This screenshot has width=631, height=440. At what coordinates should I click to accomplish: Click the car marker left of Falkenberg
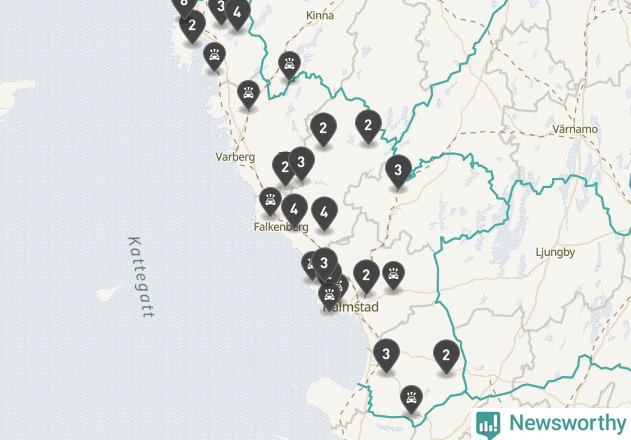tap(270, 201)
